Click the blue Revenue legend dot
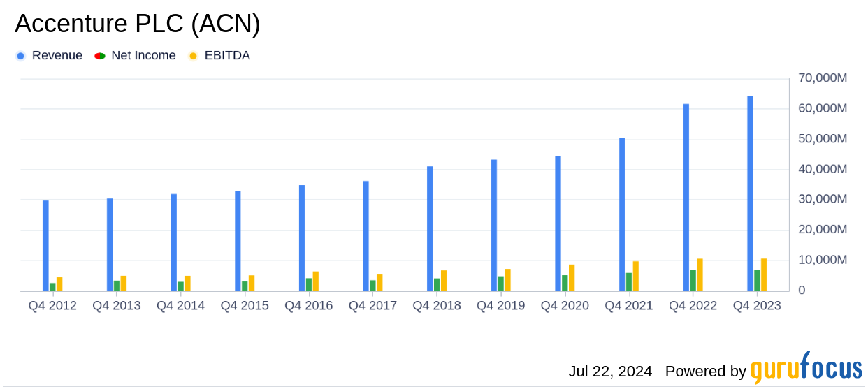The width and height of the screenshot is (868, 389). click(20, 56)
